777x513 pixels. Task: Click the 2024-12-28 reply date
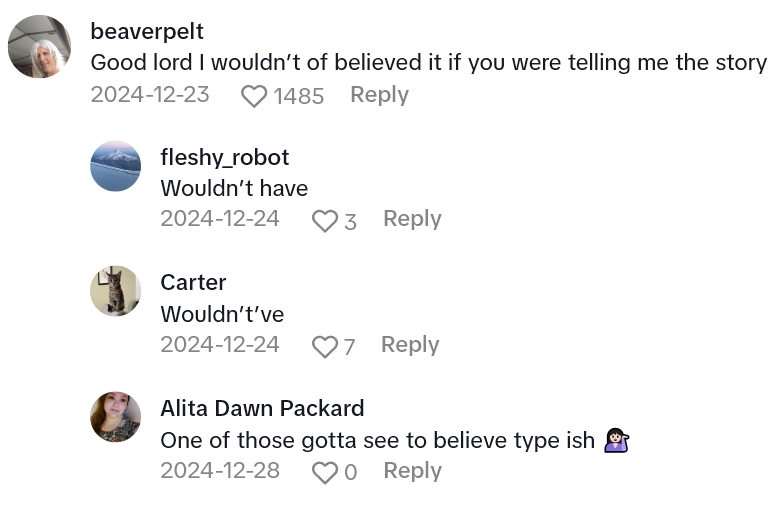tap(220, 471)
